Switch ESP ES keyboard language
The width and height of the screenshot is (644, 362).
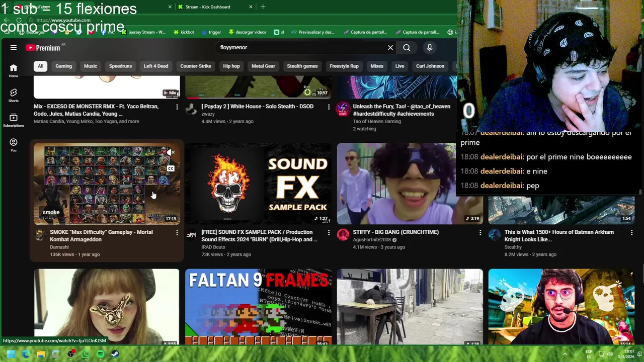(589, 354)
